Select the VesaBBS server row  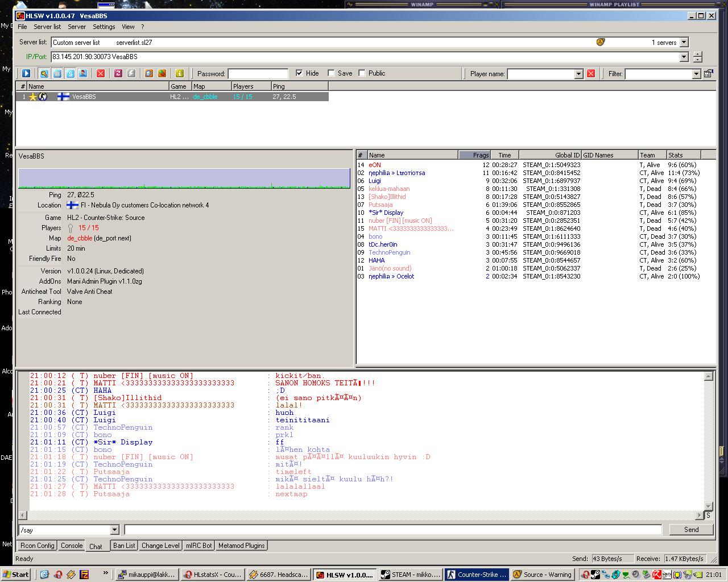(x=172, y=97)
